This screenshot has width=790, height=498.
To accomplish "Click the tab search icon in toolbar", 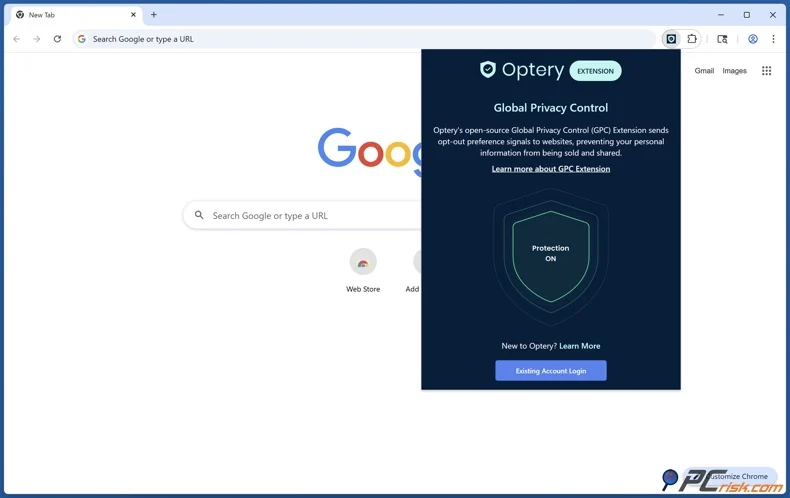I will click(x=722, y=39).
